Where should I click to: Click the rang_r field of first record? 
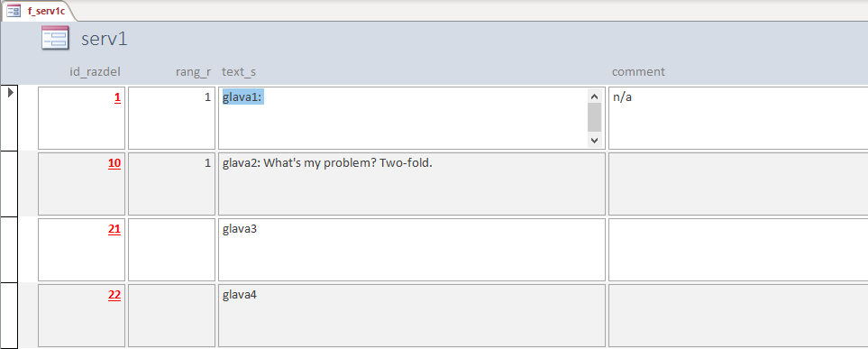(171, 118)
